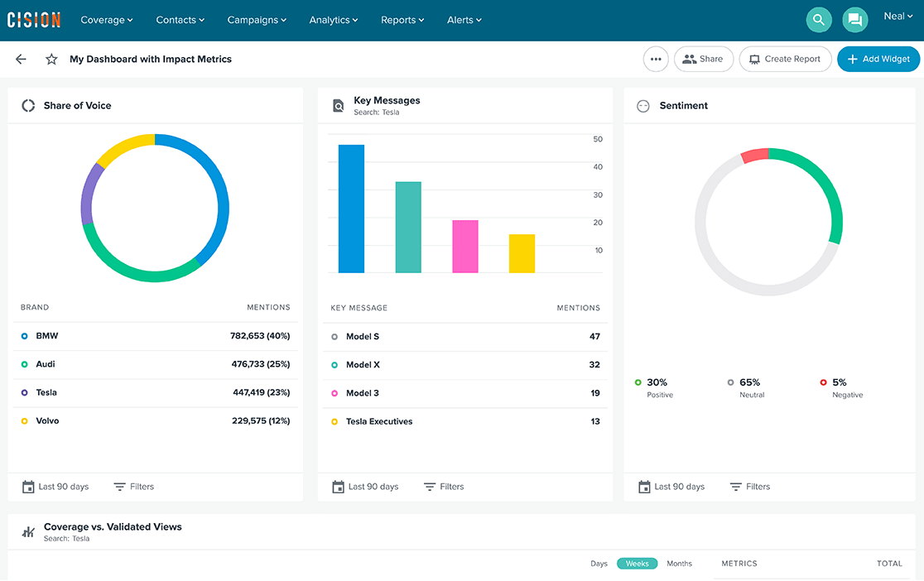
Task: Click the Sentiment widget Filters icon
Action: pyautogui.click(x=735, y=487)
